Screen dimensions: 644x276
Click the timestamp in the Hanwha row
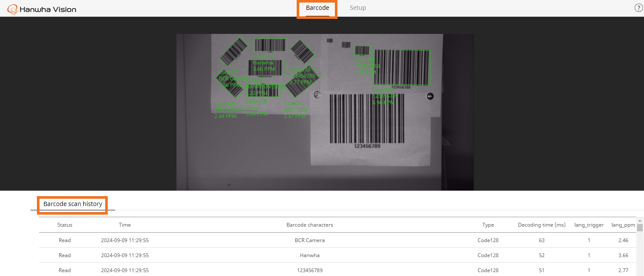(125, 255)
